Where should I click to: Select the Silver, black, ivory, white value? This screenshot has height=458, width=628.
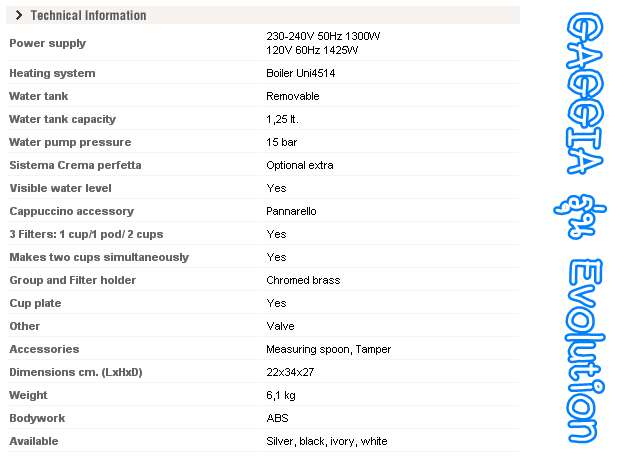click(327, 441)
